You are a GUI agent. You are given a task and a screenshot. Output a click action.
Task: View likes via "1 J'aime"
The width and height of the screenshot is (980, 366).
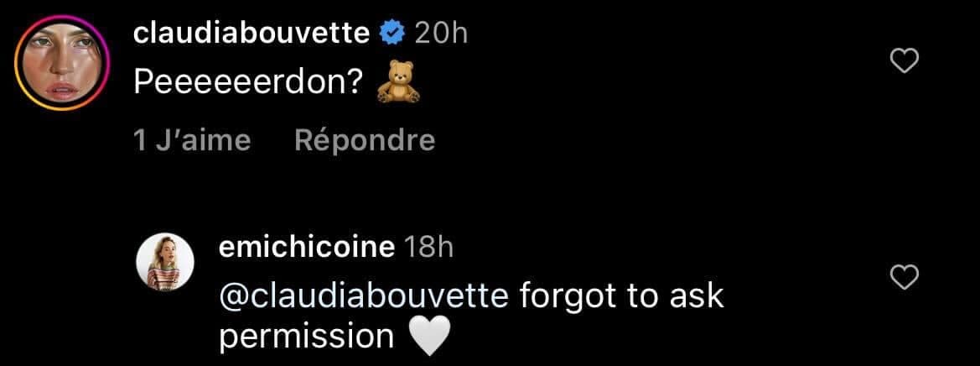[192, 140]
